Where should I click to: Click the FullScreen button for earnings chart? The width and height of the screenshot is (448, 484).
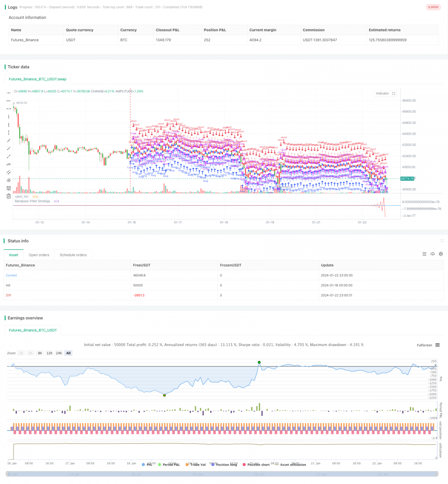coord(424,345)
